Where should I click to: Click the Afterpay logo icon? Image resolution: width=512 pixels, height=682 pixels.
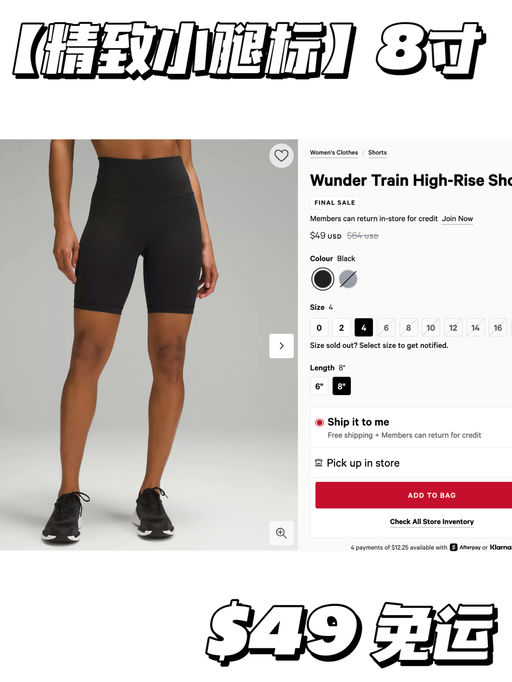pos(454,547)
